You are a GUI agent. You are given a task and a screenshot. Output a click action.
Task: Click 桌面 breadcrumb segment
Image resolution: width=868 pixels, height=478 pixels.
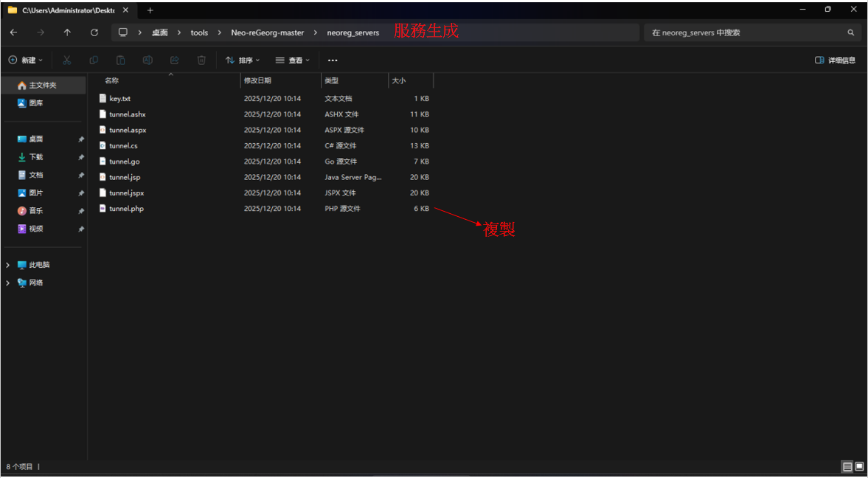tap(160, 32)
